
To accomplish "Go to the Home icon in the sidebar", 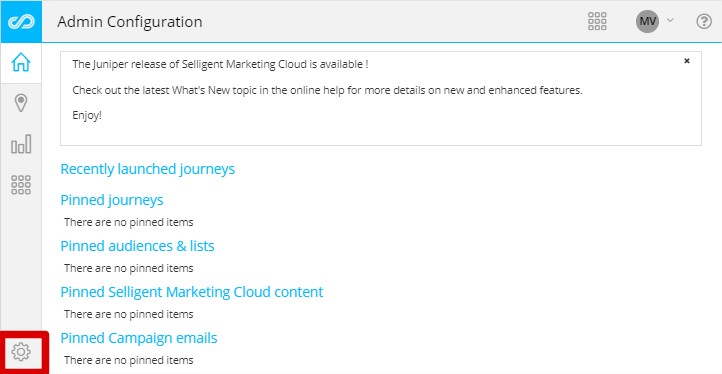I will coord(21,62).
